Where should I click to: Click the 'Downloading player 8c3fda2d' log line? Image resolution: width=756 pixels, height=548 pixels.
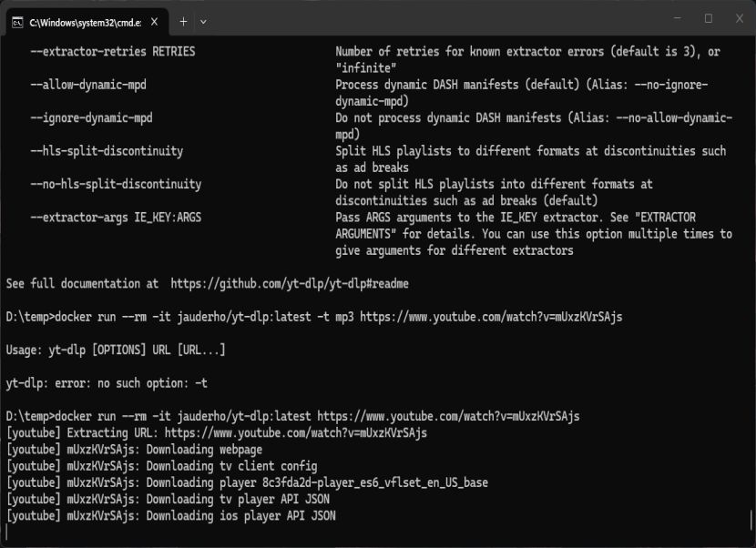(x=247, y=482)
